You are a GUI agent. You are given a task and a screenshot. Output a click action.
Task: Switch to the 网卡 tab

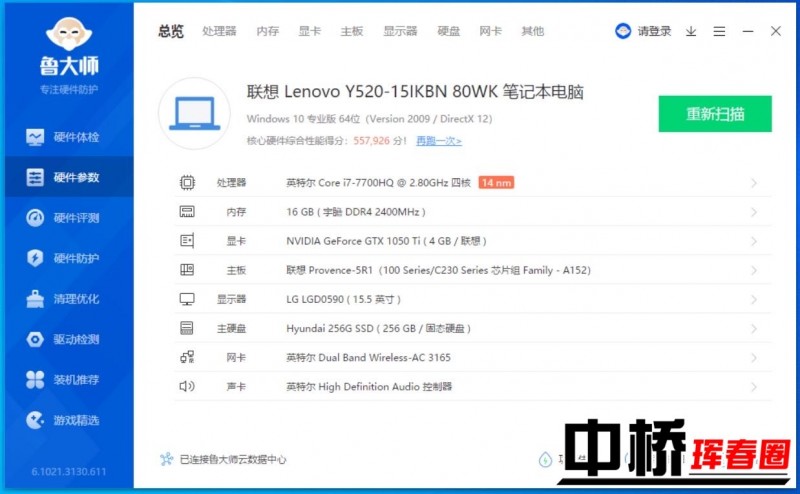click(491, 31)
